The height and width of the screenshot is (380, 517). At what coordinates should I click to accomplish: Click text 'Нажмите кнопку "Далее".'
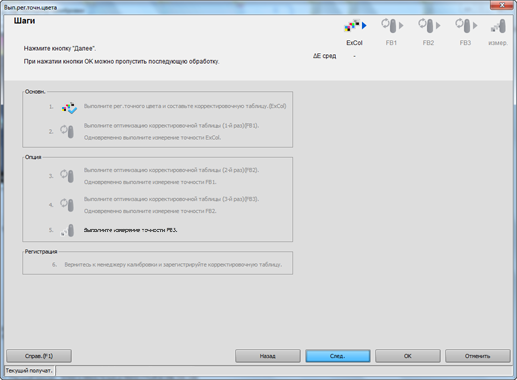[60, 48]
